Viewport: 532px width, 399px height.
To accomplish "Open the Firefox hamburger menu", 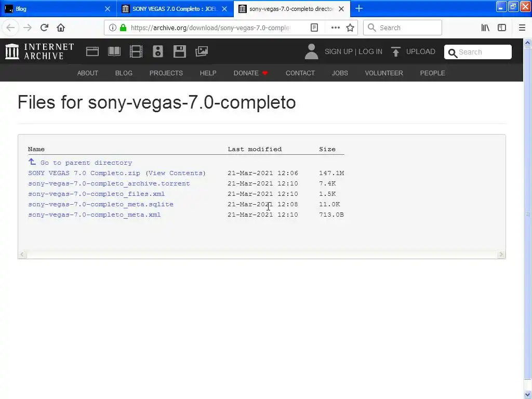I will [x=522, y=28].
